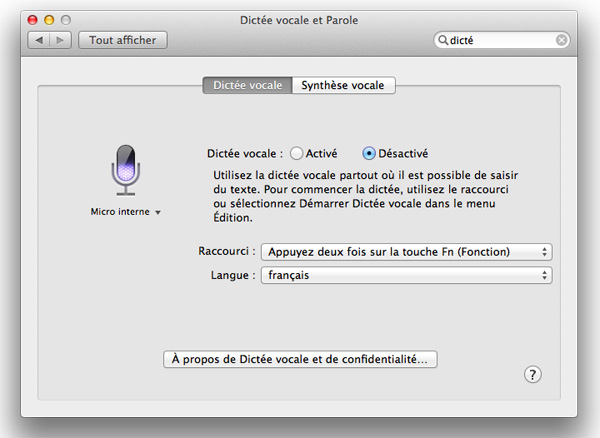Close the window with the red button
This screenshot has height=438, width=600.
tap(32, 19)
